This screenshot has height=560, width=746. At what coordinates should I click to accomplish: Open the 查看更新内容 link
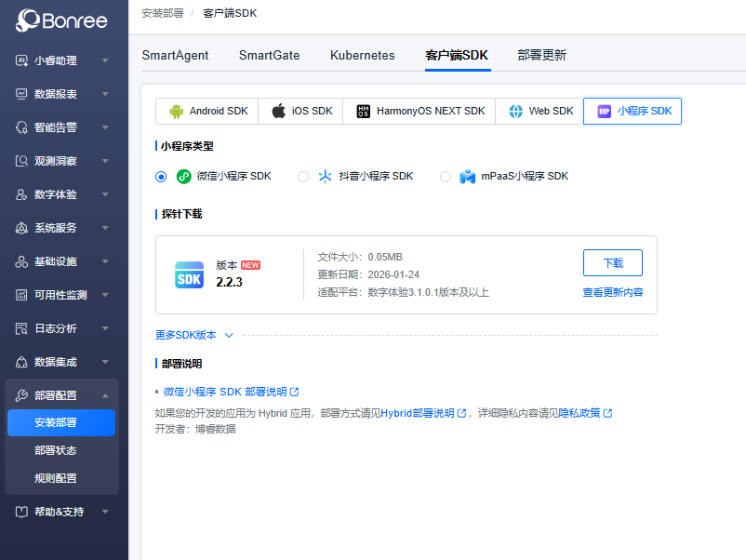pyautogui.click(x=613, y=292)
